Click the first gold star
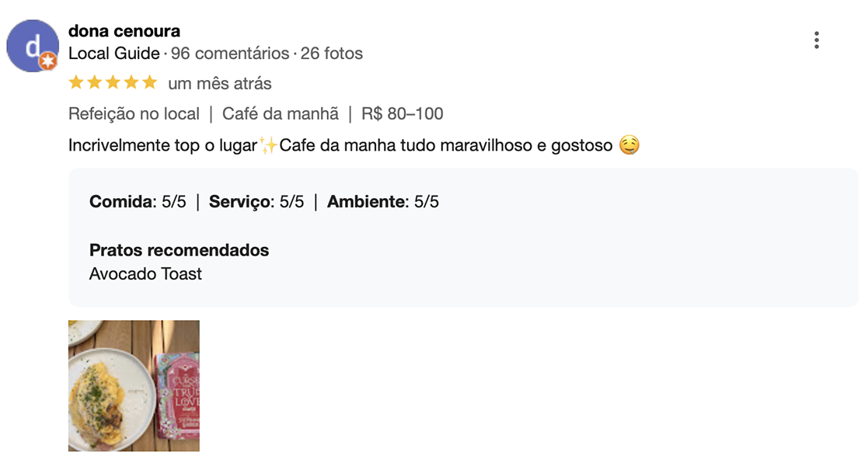 76,83
